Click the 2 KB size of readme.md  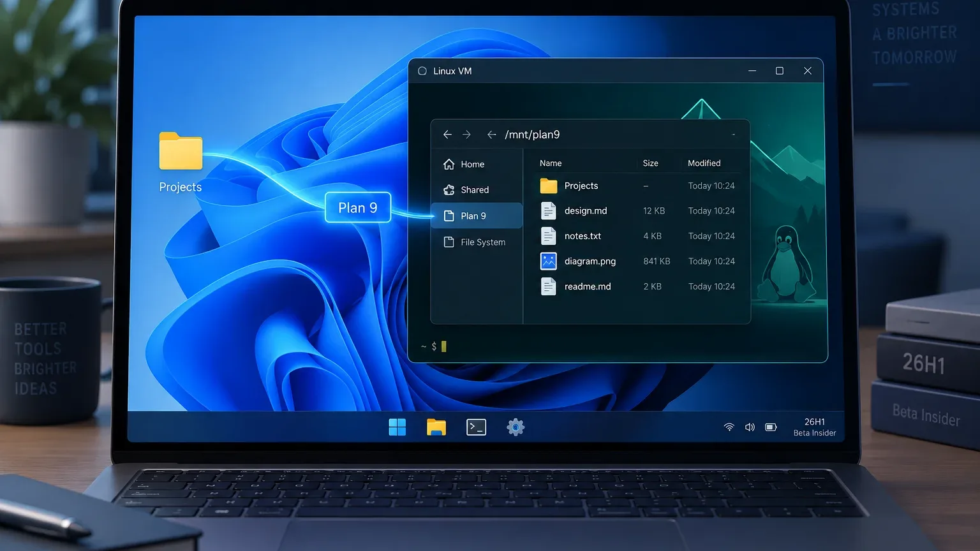click(652, 286)
